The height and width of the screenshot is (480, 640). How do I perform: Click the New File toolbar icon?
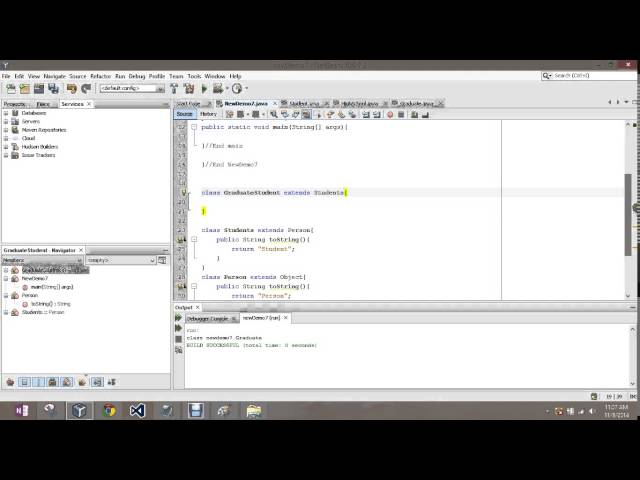(x=11, y=89)
